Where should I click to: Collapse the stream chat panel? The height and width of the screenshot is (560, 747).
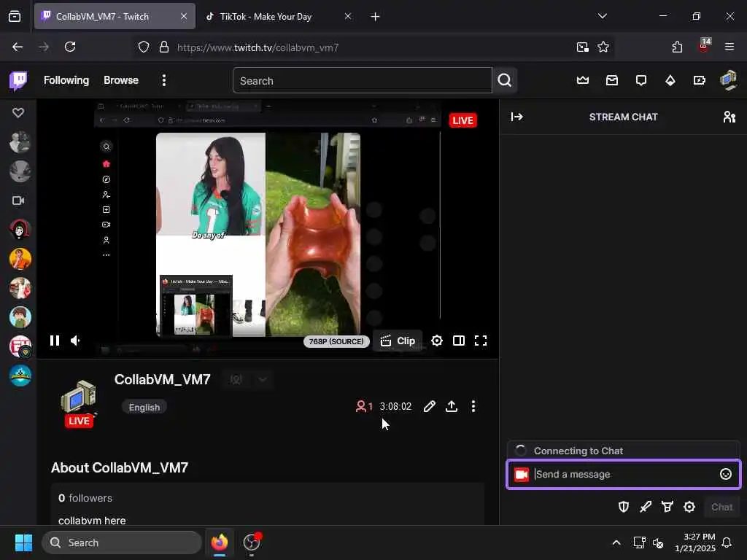click(517, 117)
